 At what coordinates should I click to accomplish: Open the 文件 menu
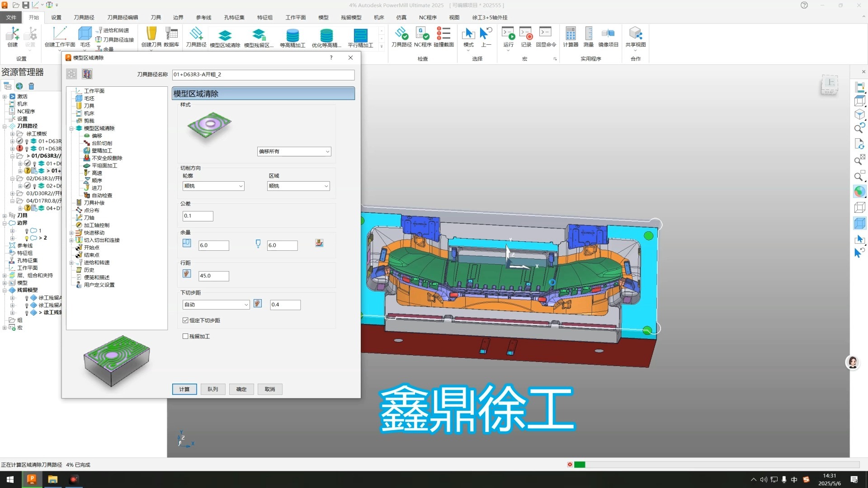click(11, 17)
